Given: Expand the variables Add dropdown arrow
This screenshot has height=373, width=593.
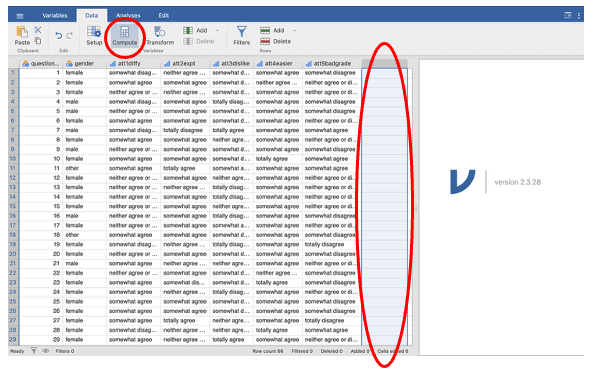Looking at the screenshot, I should [217, 30].
